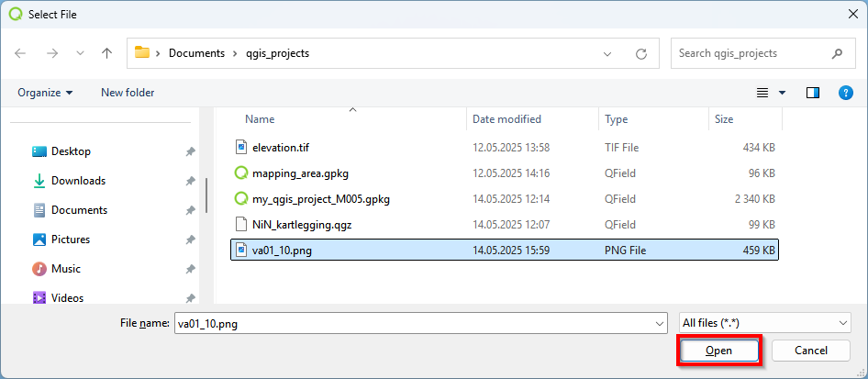Open the help question mark icon
The height and width of the screenshot is (379, 868).
click(845, 93)
